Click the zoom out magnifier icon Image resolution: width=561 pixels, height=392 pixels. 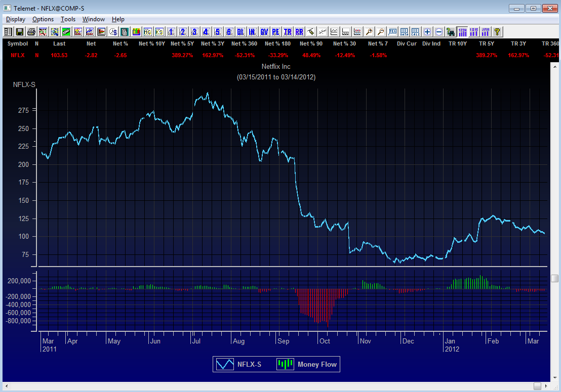[x=380, y=31]
